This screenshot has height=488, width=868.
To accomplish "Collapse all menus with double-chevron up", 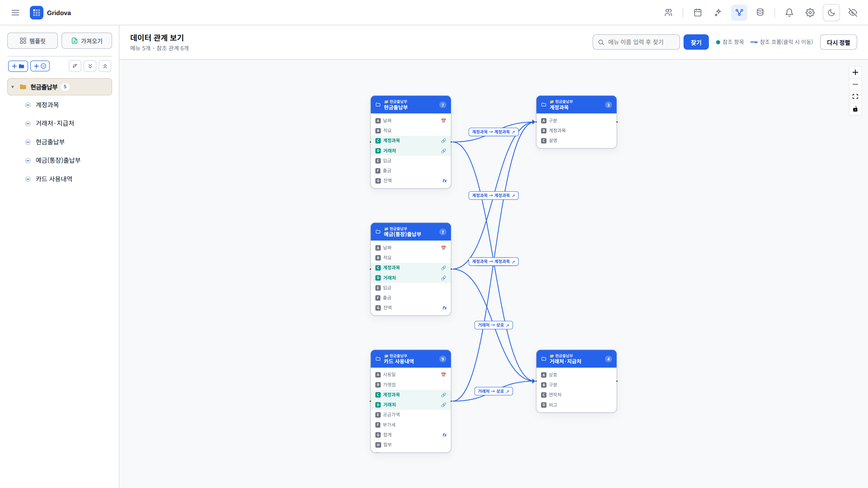I will point(105,66).
